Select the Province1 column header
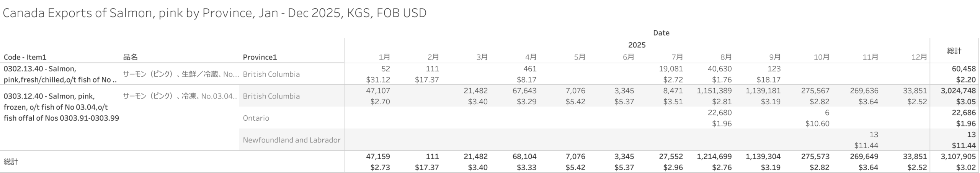The width and height of the screenshot is (980, 173). coord(260,57)
